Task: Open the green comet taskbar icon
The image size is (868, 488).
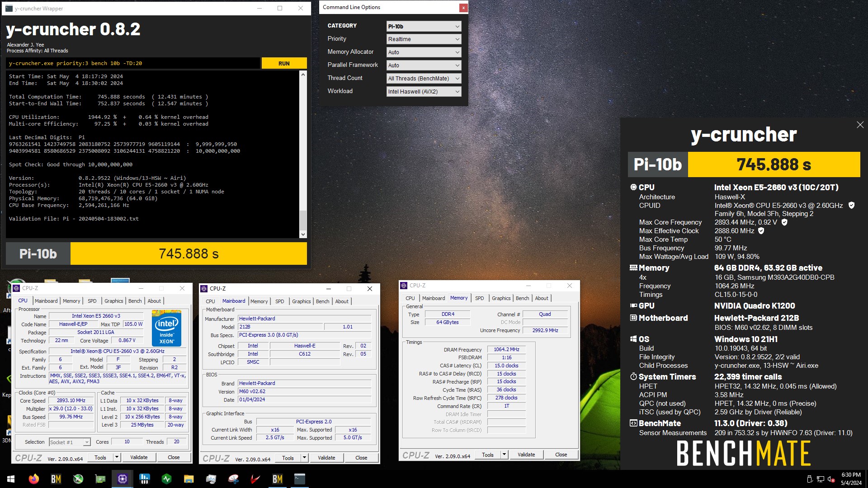Action: (78, 479)
